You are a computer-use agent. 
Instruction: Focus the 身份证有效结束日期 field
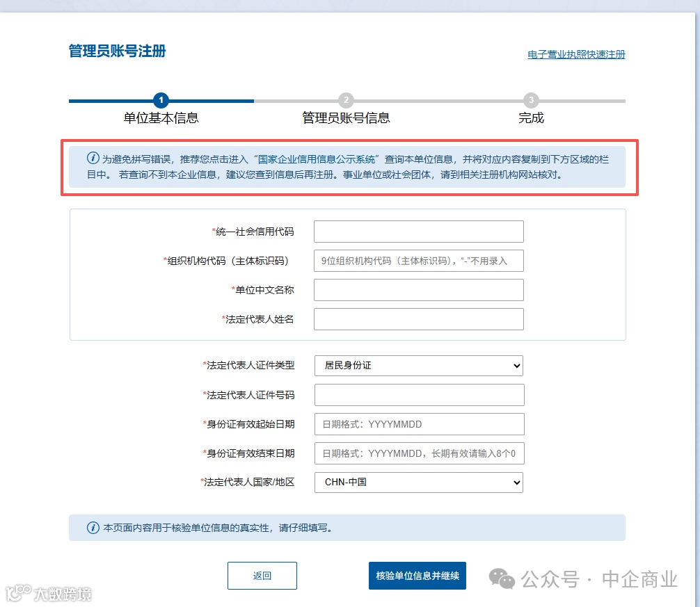419,453
